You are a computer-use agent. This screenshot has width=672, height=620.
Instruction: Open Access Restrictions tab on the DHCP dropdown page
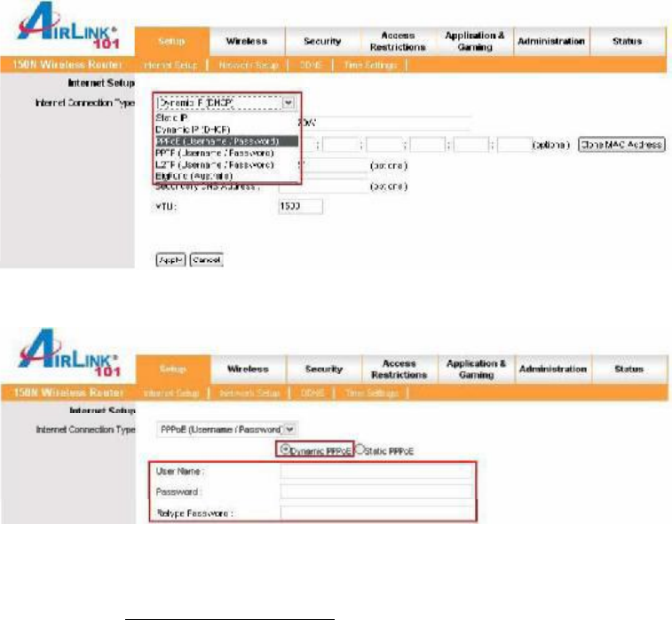click(x=398, y=41)
